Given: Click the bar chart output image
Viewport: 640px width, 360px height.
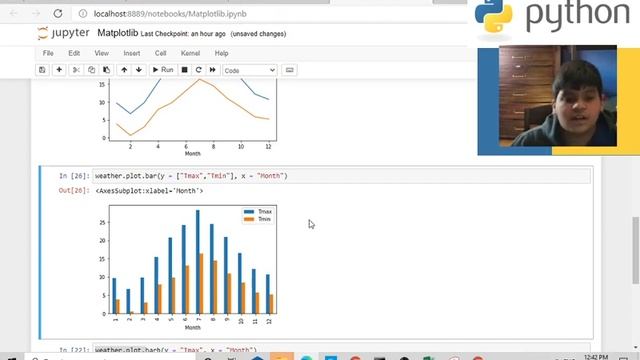Looking at the screenshot, I should coord(189,267).
